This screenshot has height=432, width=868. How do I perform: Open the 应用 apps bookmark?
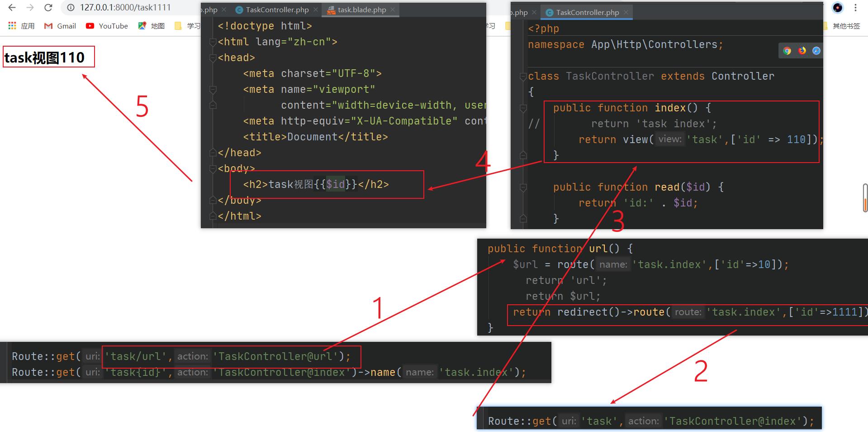tap(21, 26)
